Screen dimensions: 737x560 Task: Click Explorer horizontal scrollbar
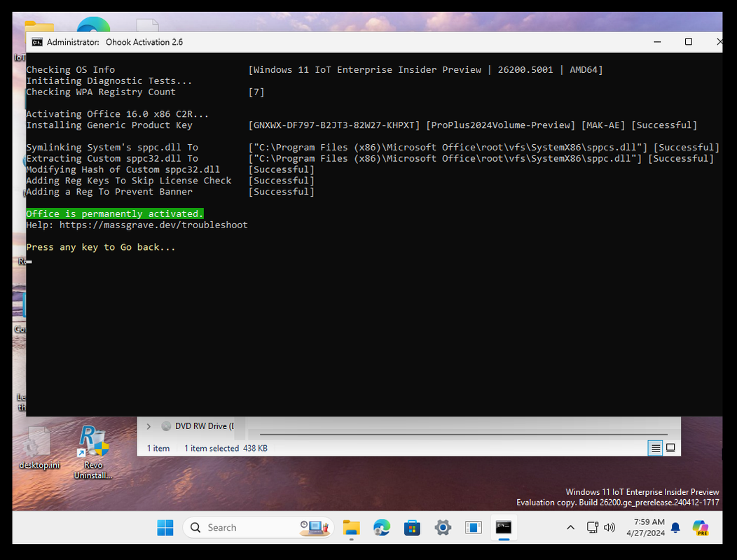click(x=464, y=435)
